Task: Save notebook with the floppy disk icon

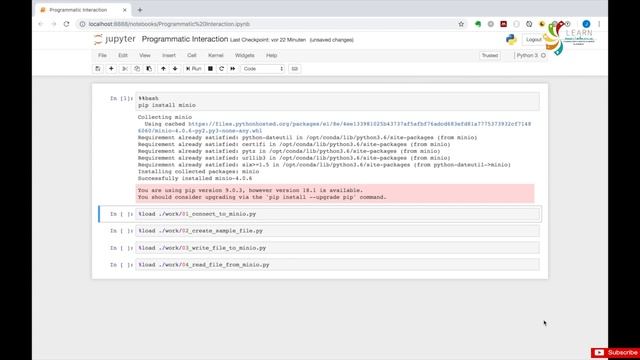Action: (x=98, y=69)
